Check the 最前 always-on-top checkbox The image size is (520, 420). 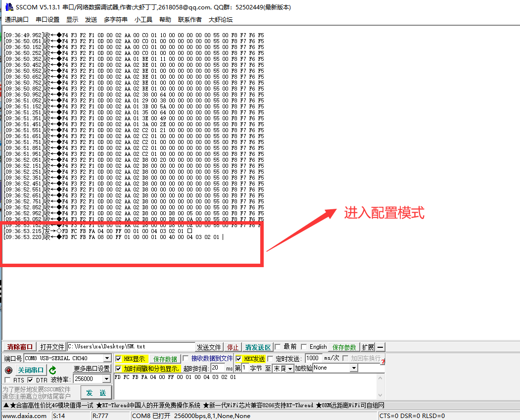pos(278,347)
